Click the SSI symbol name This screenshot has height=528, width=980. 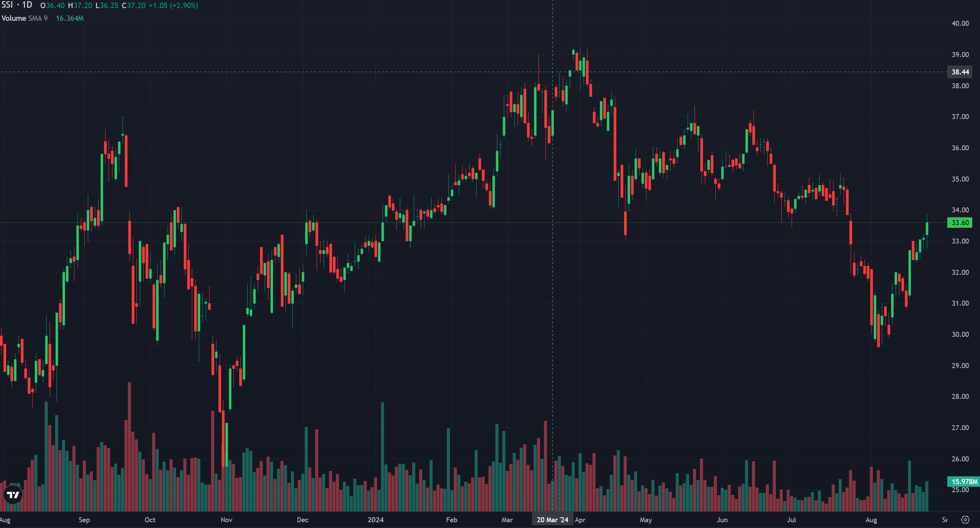(7, 5)
